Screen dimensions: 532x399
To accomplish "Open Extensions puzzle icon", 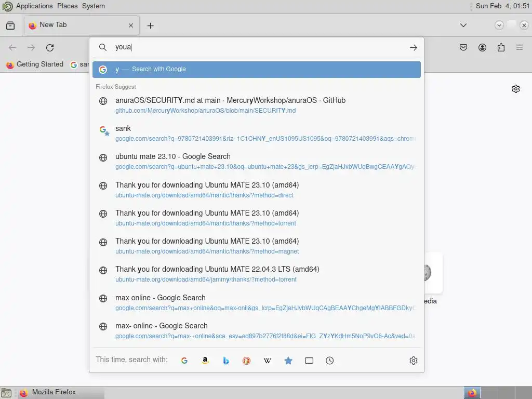I will click(x=501, y=47).
